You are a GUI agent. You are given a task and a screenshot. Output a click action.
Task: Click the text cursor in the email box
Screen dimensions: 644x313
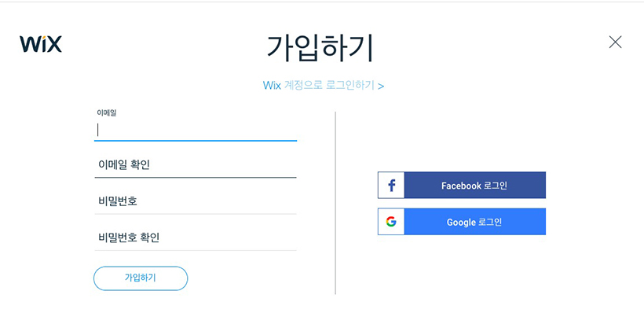(97, 130)
